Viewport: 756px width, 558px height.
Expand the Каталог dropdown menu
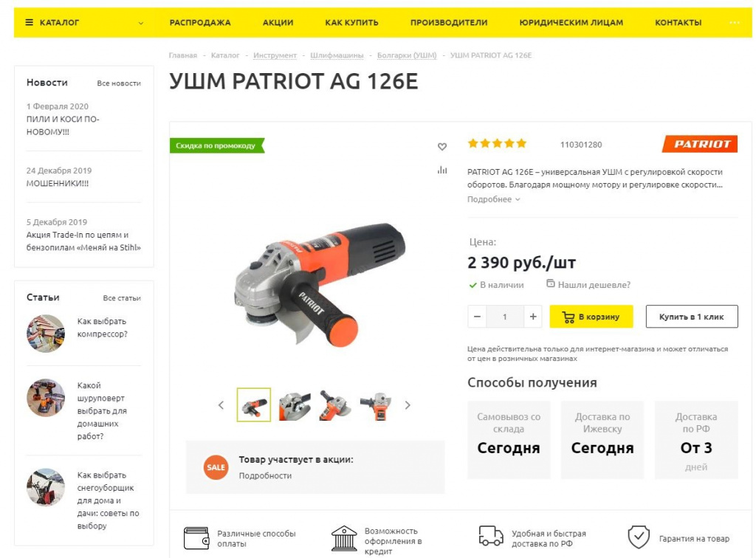coord(84,23)
